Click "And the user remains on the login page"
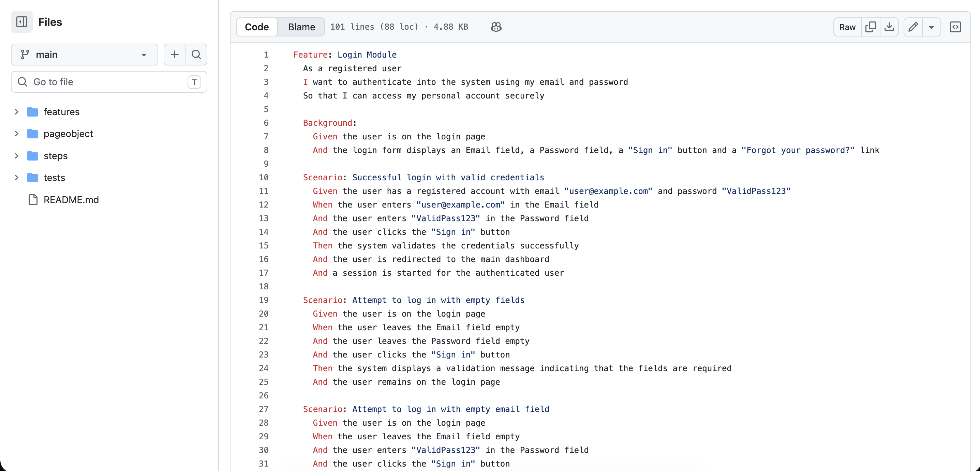This screenshot has height=471, width=980. pos(406,382)
